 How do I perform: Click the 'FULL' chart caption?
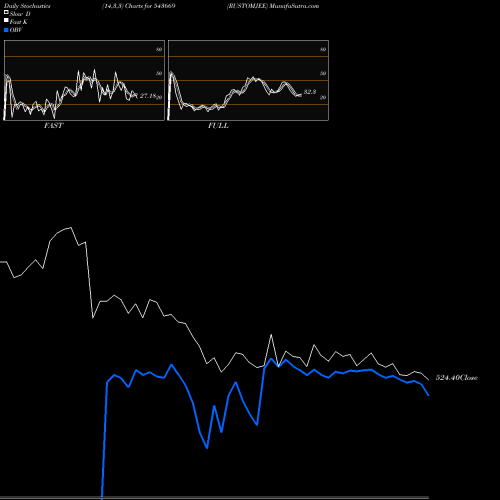click(x=218, y=126)
